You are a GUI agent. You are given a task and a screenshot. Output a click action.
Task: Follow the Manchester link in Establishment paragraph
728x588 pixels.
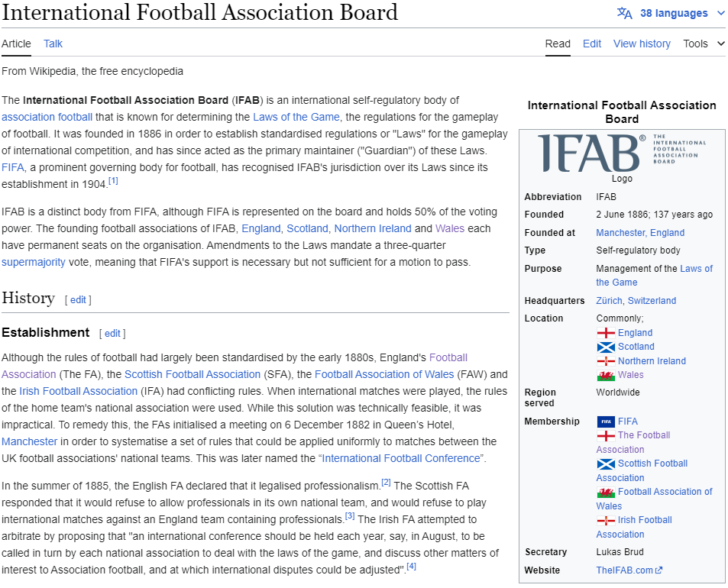29,441
